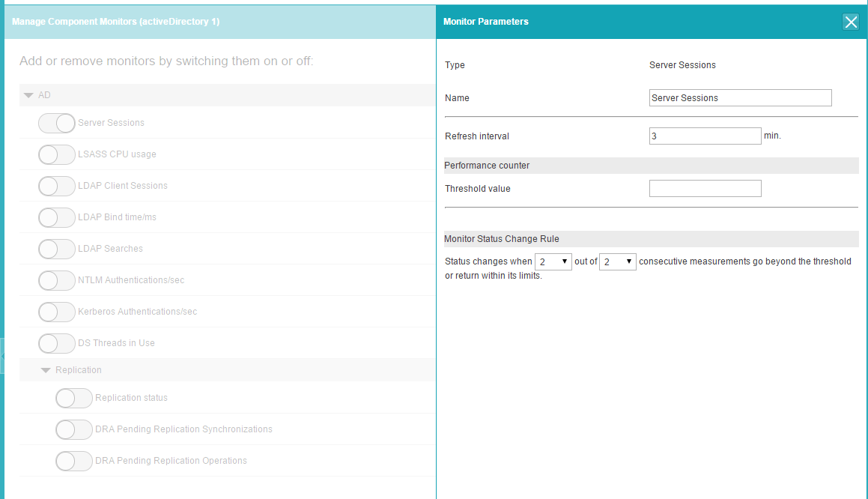
Task: Switch on DRA Pending Replication Operations
Action: (74, 461)
